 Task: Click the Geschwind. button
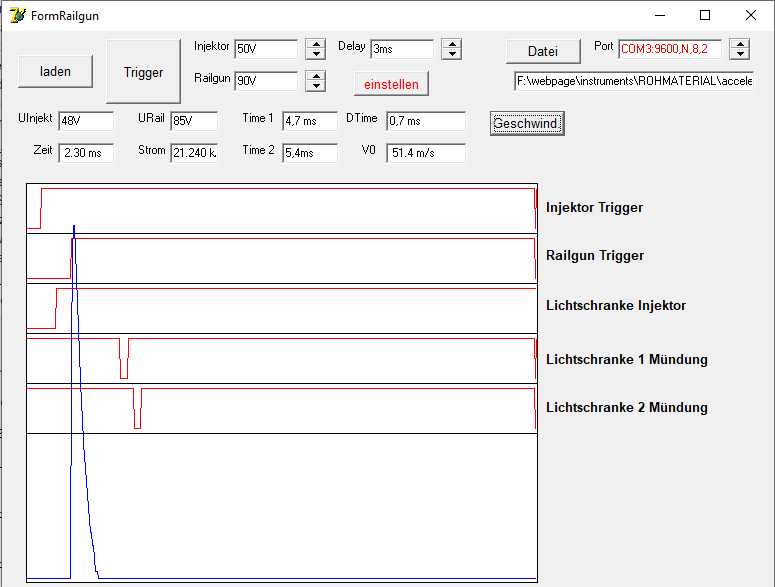(x=527, y=123)
